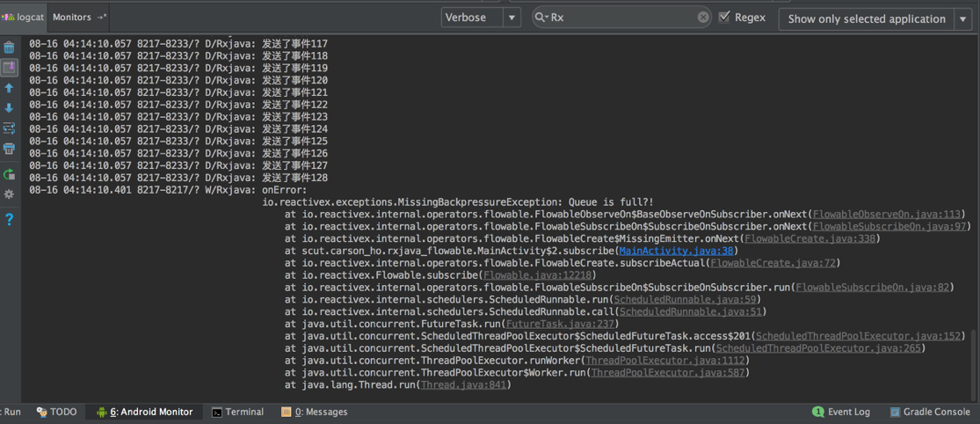The image size is (980, 424).
Task: Open the Flowable.java:12218 link
Action: [537, 275]
